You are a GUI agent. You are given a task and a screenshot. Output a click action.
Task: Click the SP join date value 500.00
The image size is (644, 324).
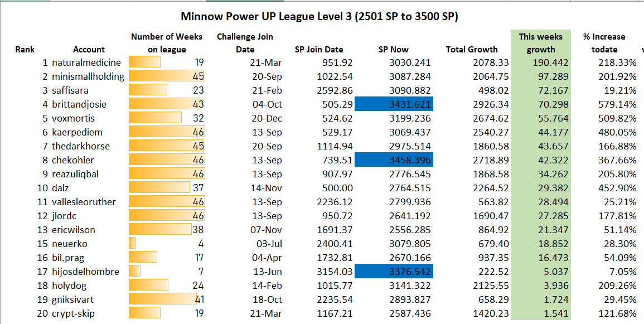click(337, 188)
